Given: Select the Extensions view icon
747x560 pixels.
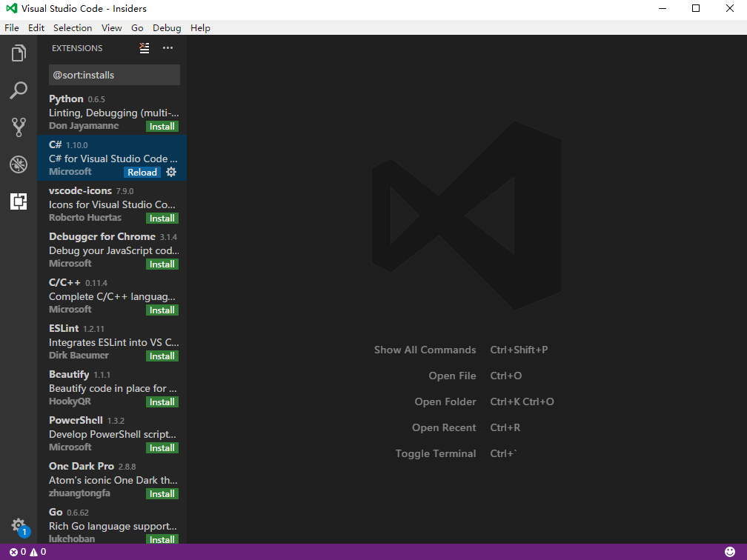Looking at the screenshot, I should pyautogui.click(x=19, y=201).
